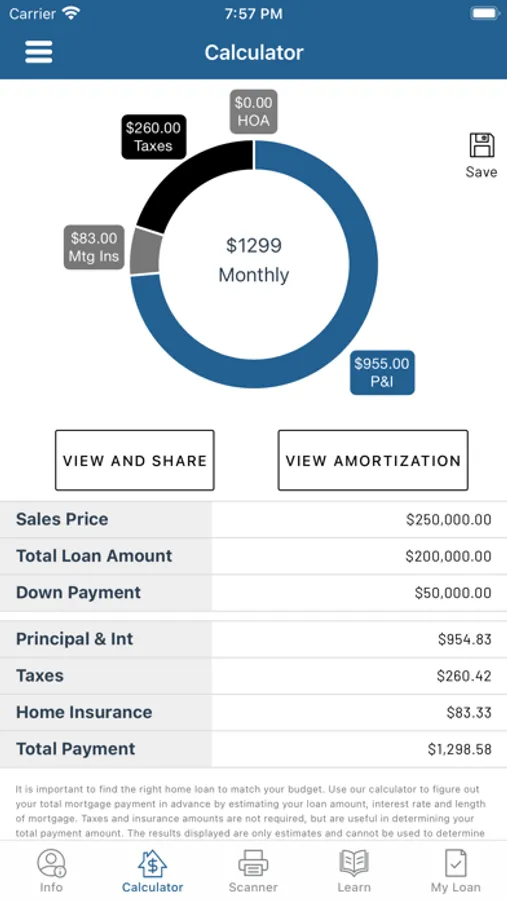Open the Scanner printer icon
The height and width of the screenshot is (900, 507).
coord(253,863)
